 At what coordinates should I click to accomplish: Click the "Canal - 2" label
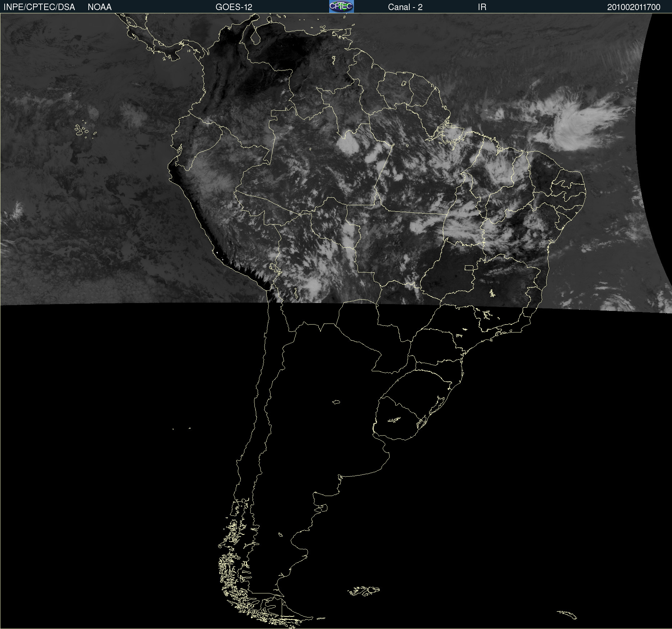click(405, 7)
